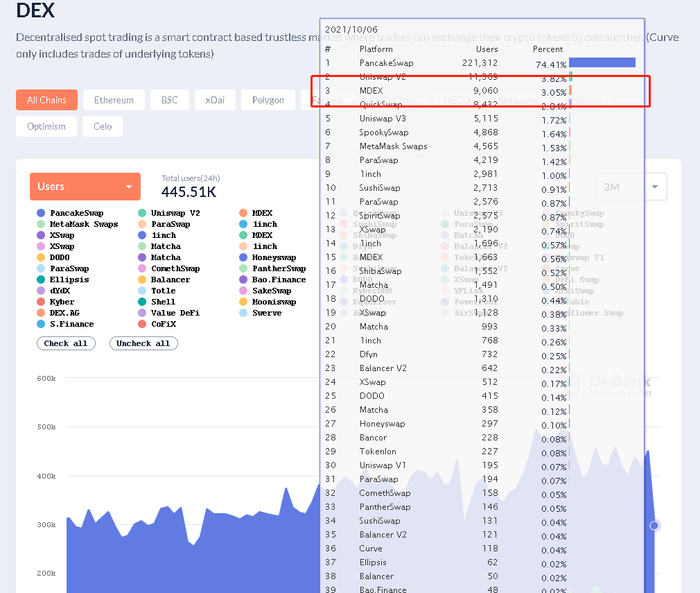
Task: Switch to the Ethereum chain tab
Action: click(114, 100)
